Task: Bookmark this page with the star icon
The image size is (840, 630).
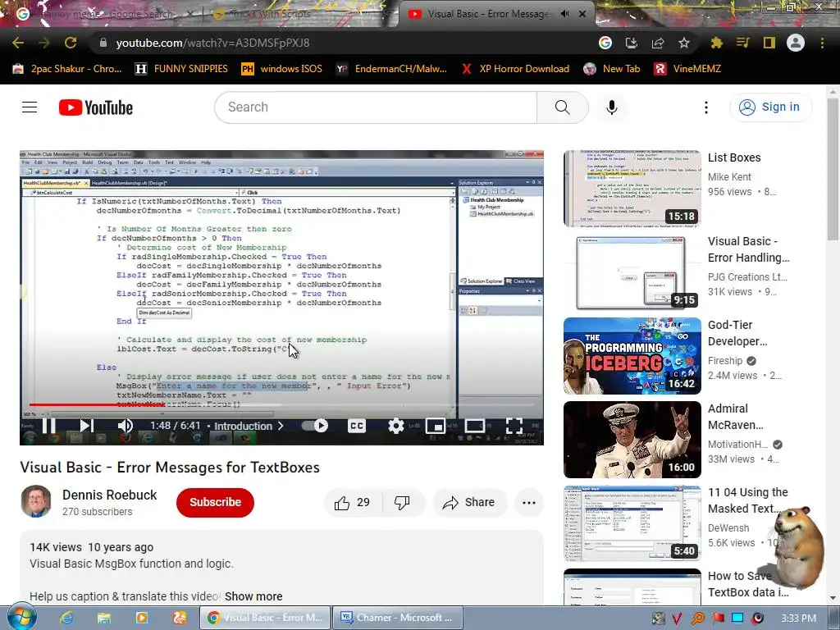Action: click(684, 43)
